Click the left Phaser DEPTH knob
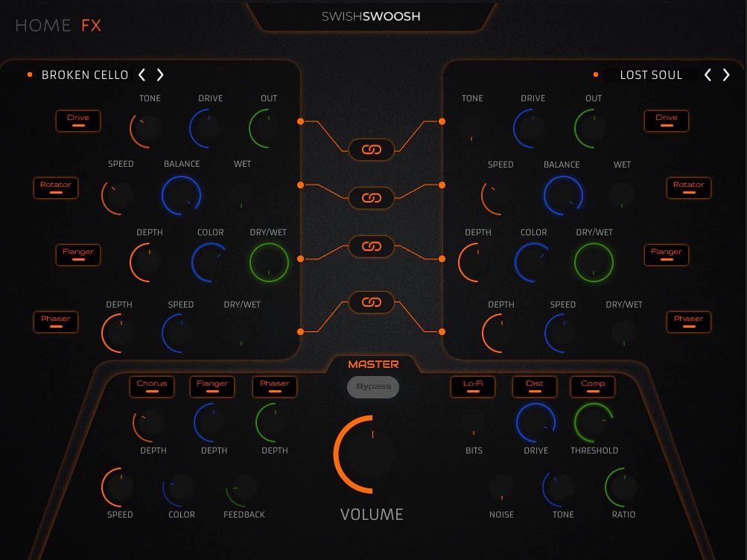This screenshot has width=747, height=560. [119, 334]
